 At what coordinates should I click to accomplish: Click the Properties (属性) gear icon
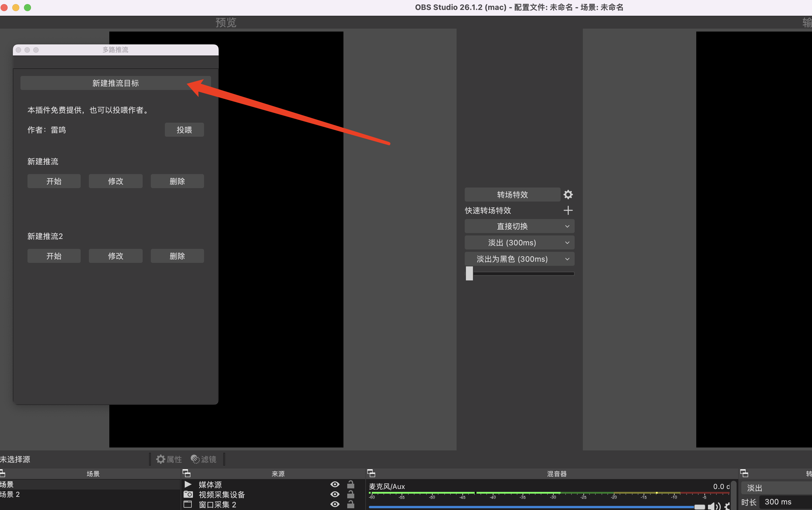point(161,459)
